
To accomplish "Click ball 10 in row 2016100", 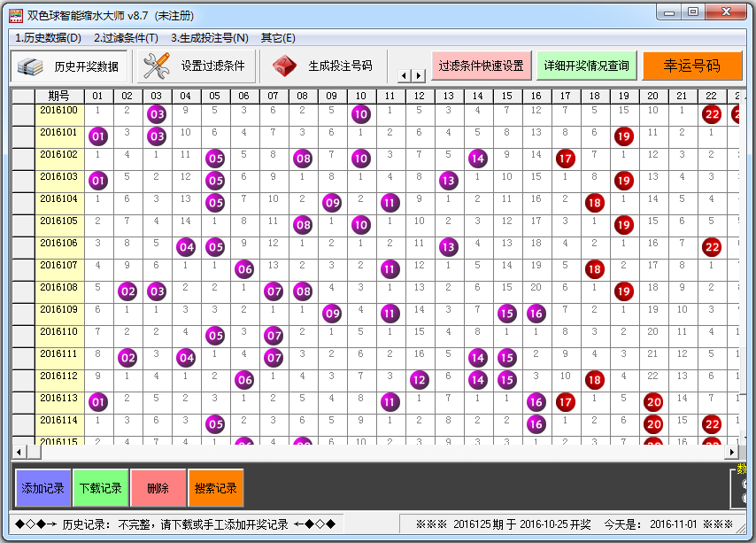I will point(361,114).
